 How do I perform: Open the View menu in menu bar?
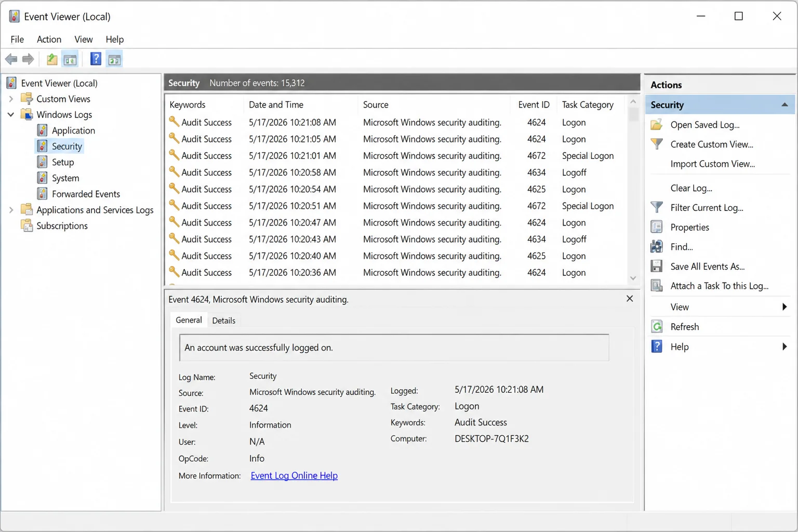point(83,39)
